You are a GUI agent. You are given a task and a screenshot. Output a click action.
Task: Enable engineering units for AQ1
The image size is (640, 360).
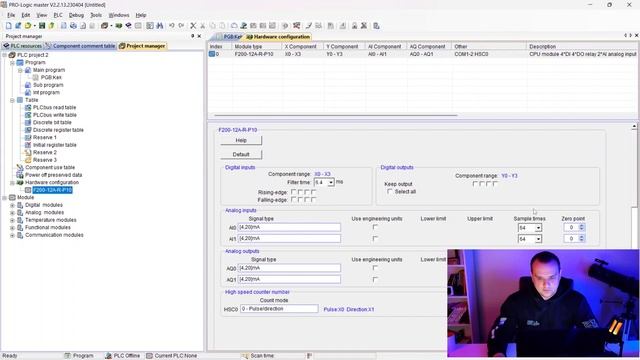pos(375,280)
